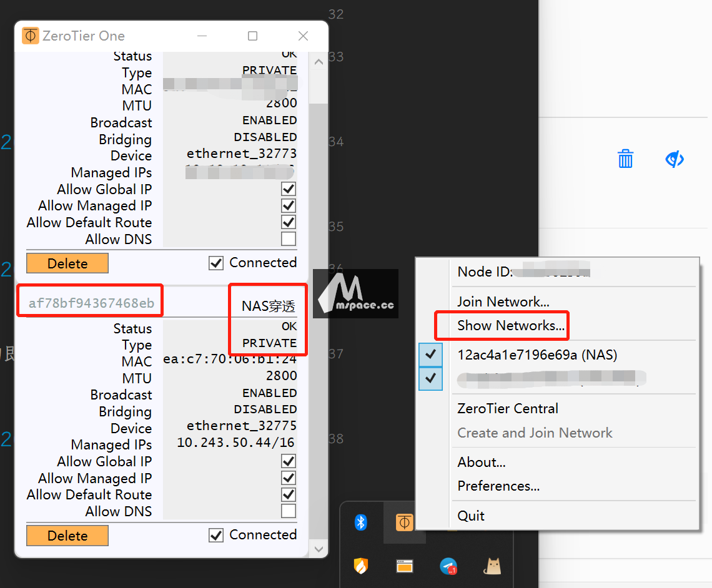Click device name ethernet_32773
The image size is (712, 588).
point(242,154)
